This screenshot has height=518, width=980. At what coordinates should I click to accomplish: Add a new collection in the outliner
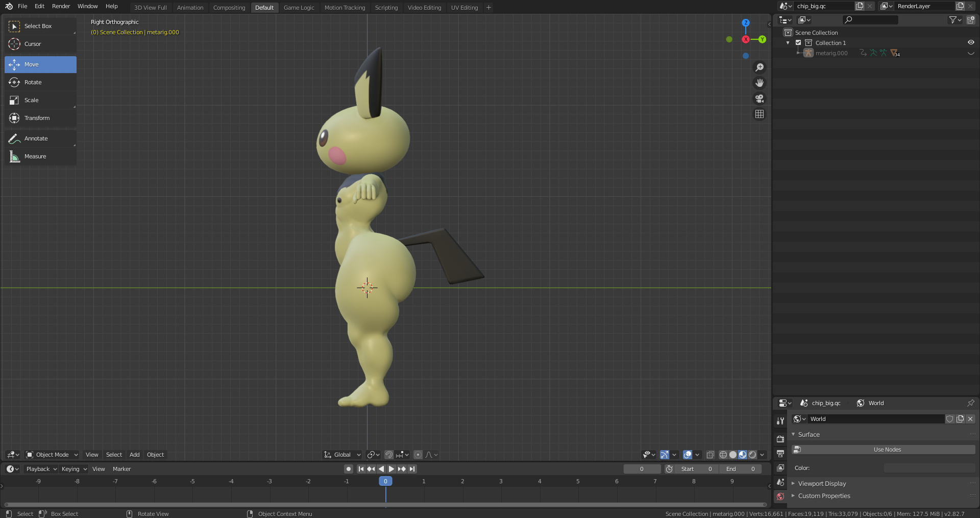970,20
